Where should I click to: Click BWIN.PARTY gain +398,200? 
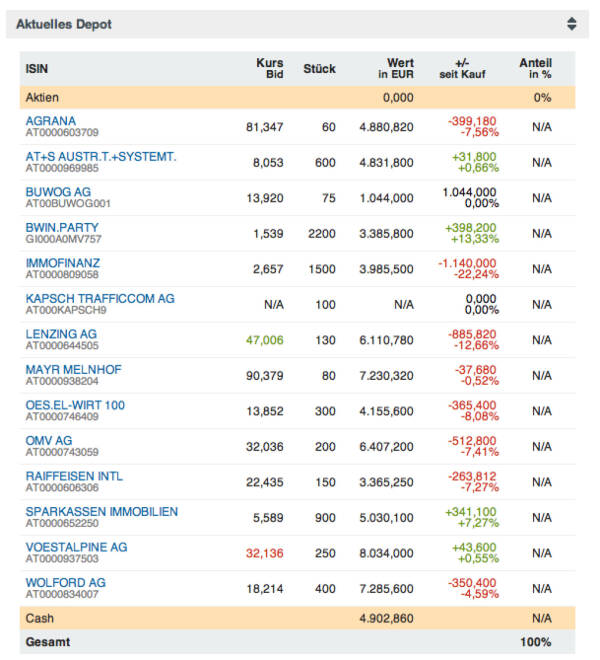tap(470, 228)
